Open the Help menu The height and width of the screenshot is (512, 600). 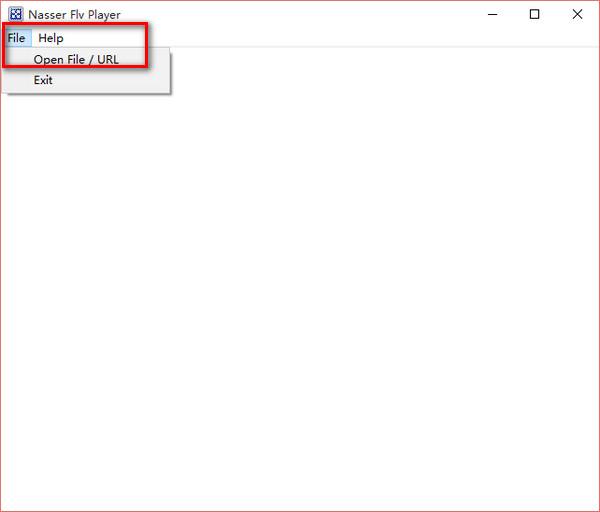[51, 38]
